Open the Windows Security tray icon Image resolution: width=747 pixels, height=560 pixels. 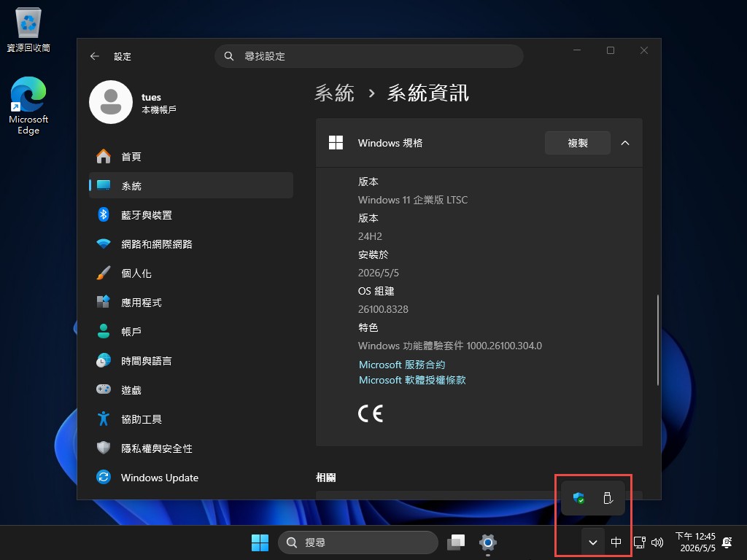click(x=578, y=498)
